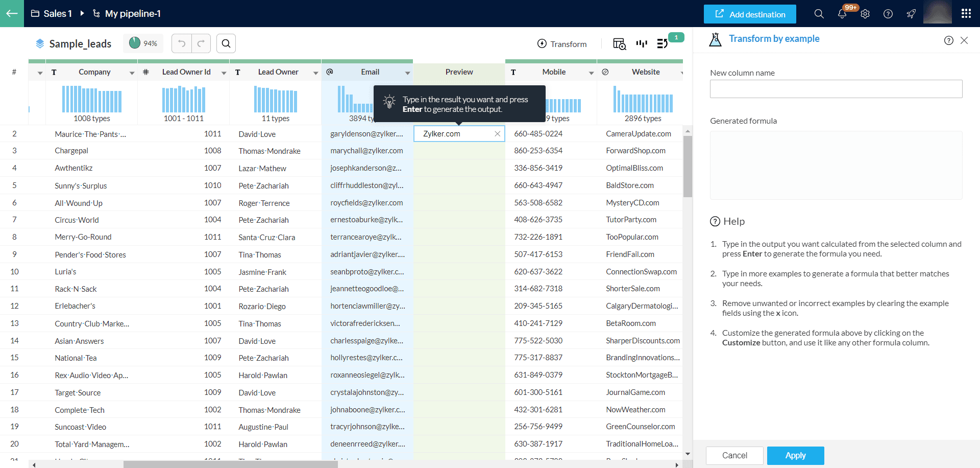The image size is (980, 468).
Task: Click the Apply button
Action: click(x=795, y=455)
